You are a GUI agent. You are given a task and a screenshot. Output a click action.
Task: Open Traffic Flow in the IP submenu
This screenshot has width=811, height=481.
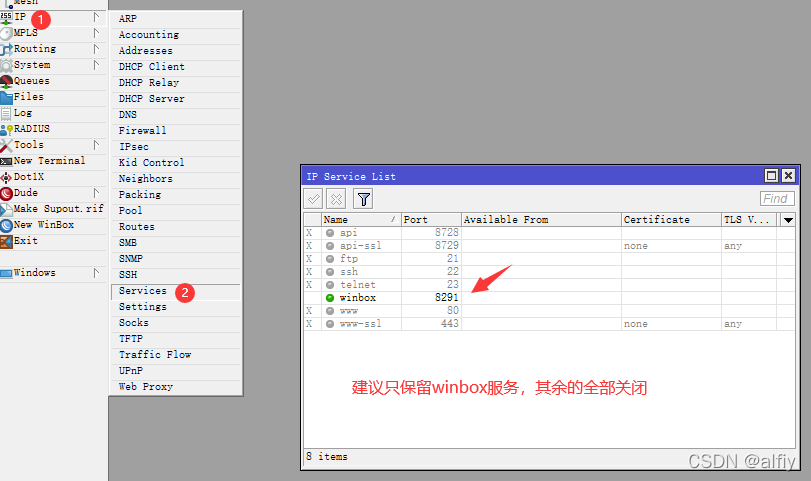coord(176,355)
